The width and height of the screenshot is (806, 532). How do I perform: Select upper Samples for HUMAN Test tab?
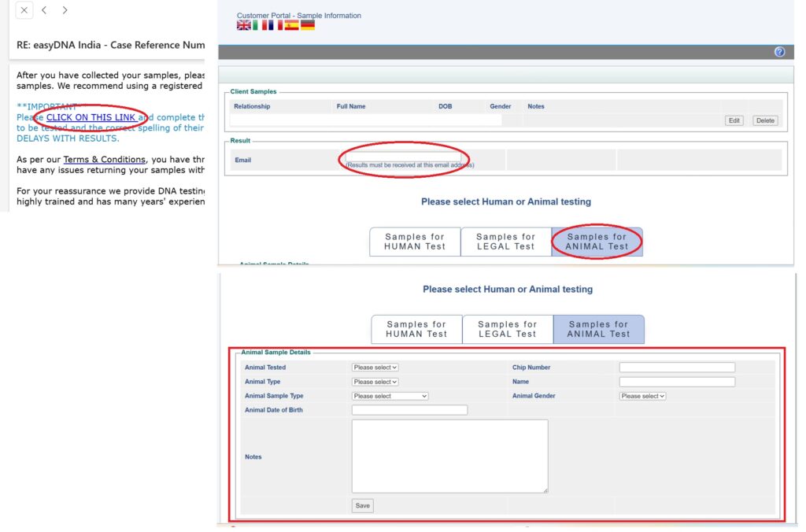click(415, 242)
